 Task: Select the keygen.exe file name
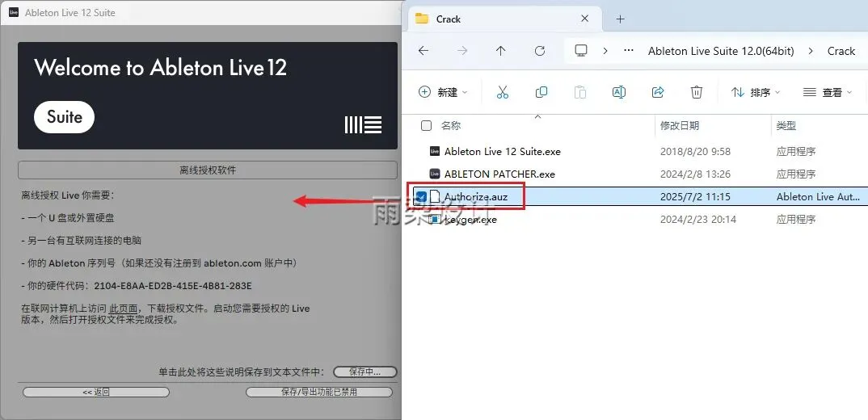pyautogui.click(x=470, y=220)
